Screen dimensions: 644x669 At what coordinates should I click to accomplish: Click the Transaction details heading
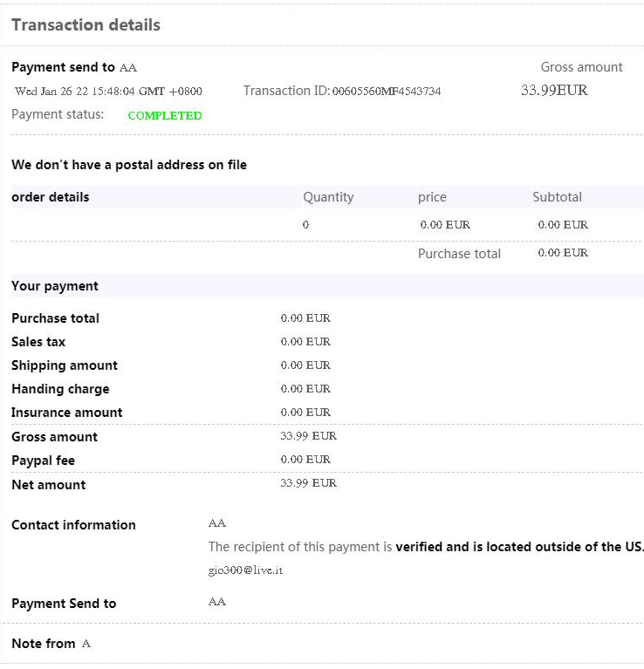(86, 24)
